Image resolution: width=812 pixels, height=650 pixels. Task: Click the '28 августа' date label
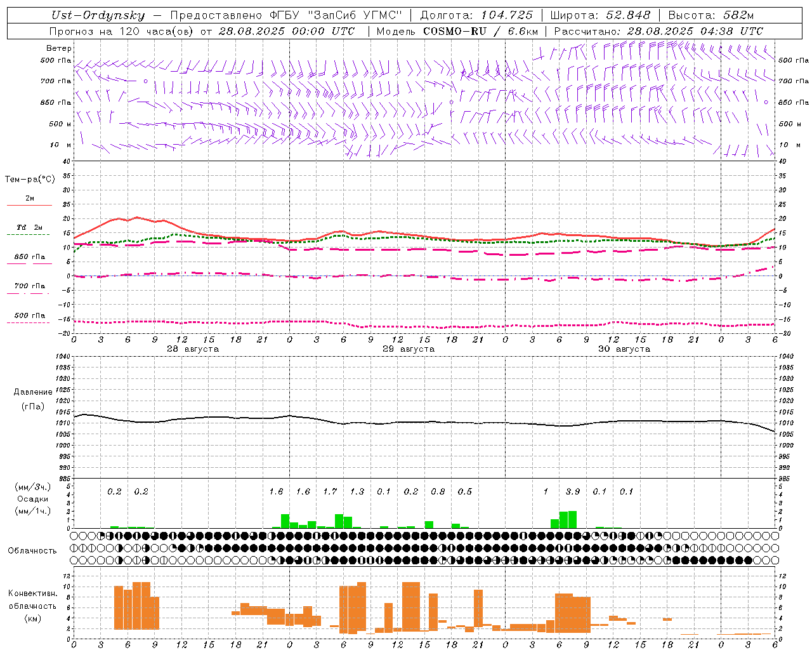click(x=193, y=349)
